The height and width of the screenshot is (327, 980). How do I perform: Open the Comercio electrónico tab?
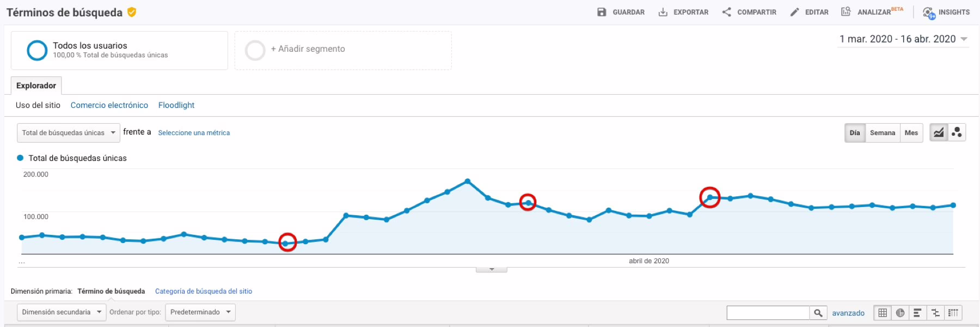pos(109,105)
